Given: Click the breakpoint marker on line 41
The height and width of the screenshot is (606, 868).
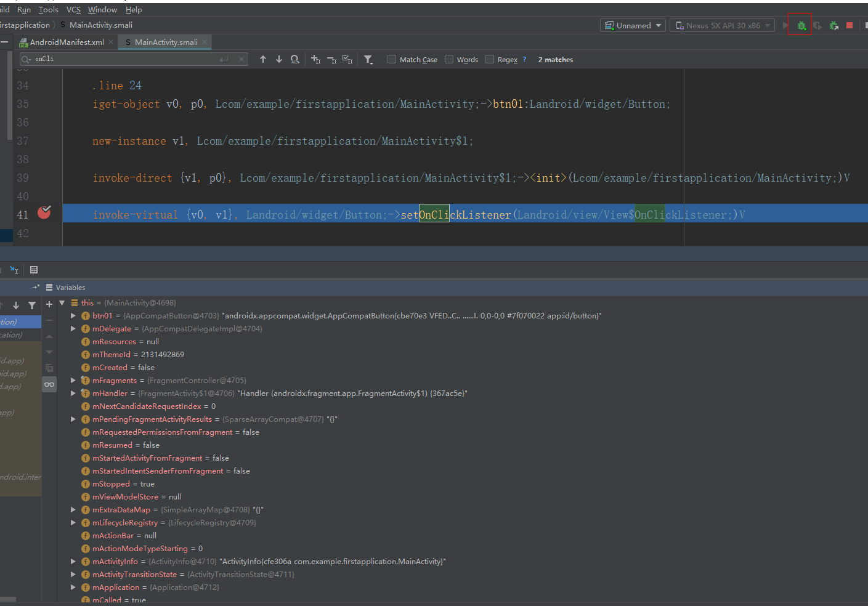Looking at the screenshot, I should point(44,211).
